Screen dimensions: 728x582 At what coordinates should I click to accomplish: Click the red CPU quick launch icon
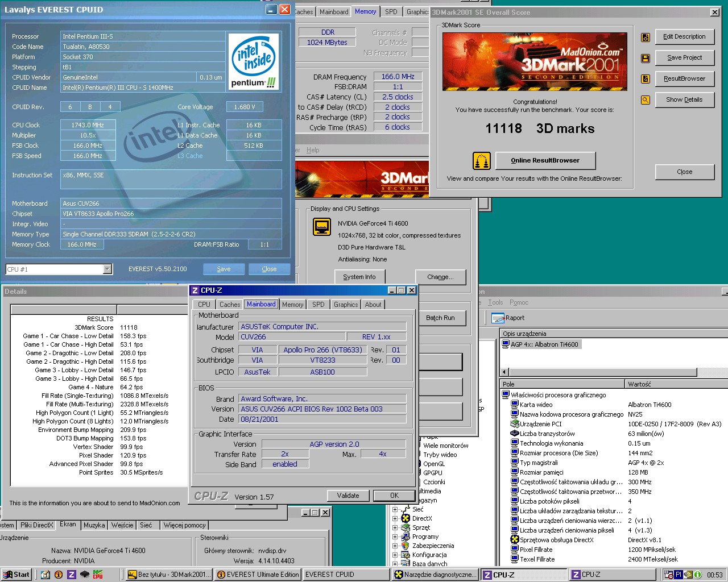(98, 575)
